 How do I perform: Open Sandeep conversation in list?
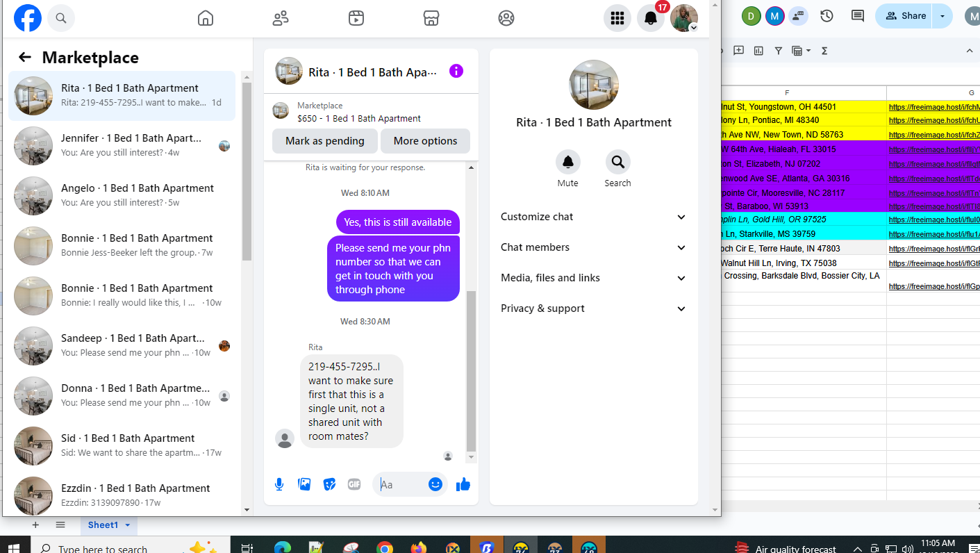coord(122,346)
